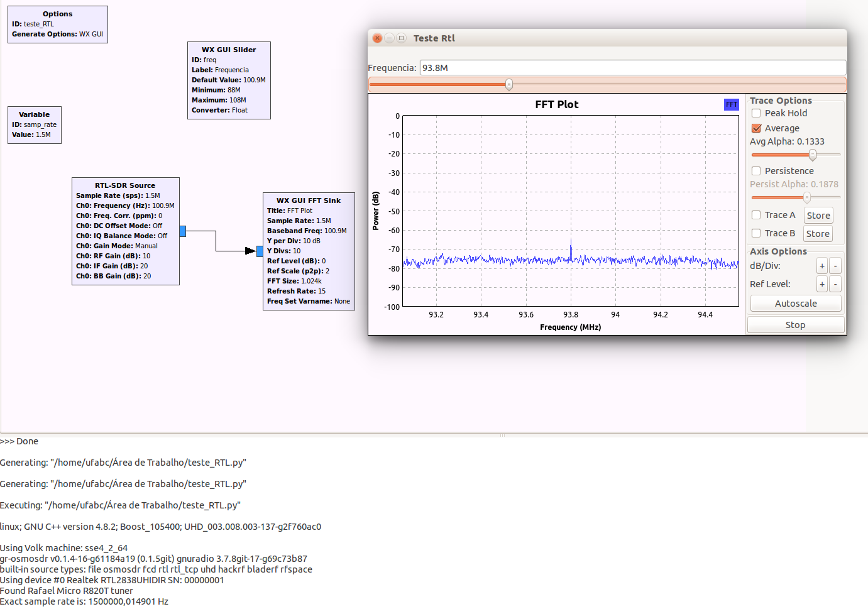Close the Teste Rtl window
868x609 pixels.
point(377,38)
